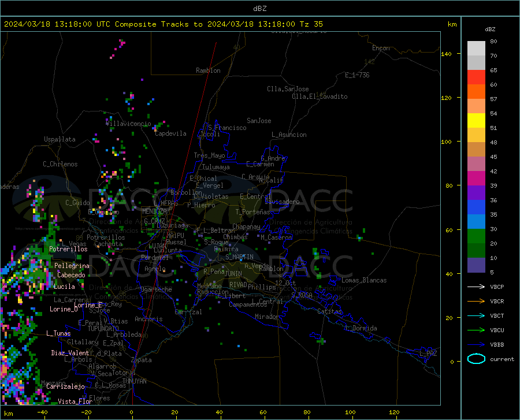Click the Ugarteche map label
The image size is (520, 420).
(156, 289)
